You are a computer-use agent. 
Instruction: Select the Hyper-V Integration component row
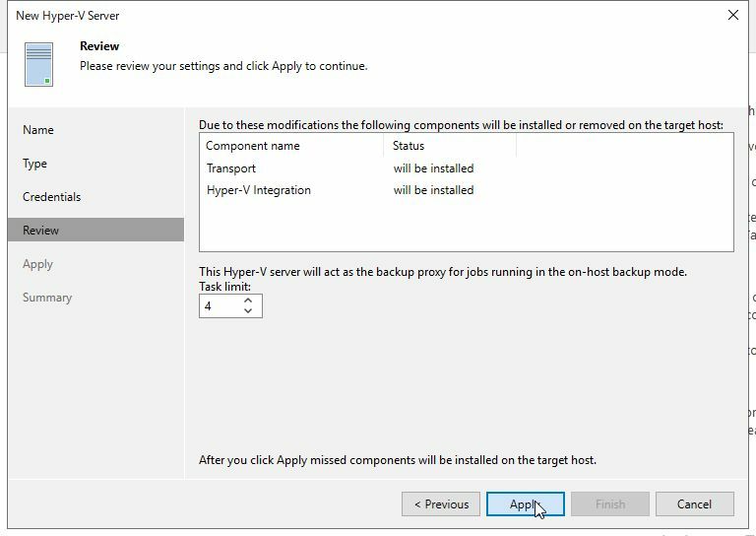coord(259,190)
